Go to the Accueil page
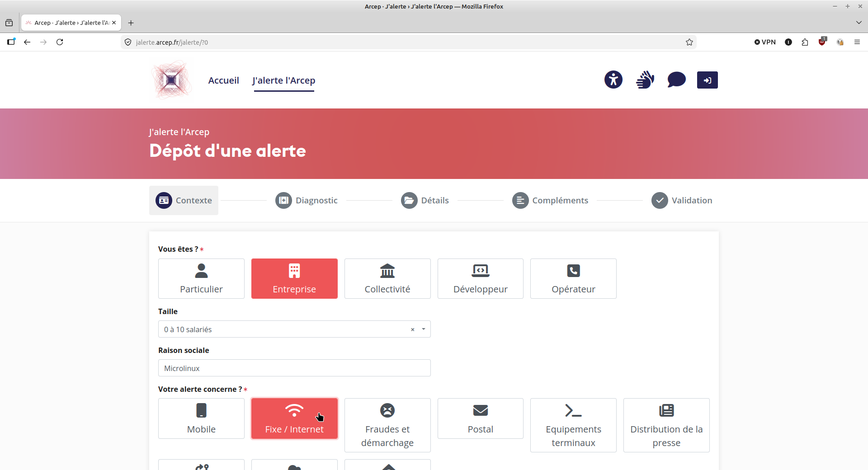Viewport: 868px width, 470px height. (x=223, y=80)
